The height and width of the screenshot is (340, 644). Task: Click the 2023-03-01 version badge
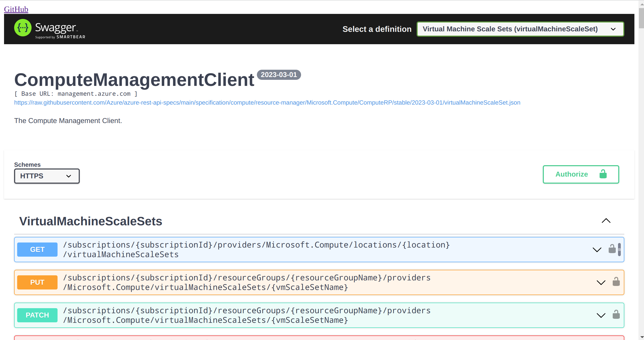[x=279, y=75]
